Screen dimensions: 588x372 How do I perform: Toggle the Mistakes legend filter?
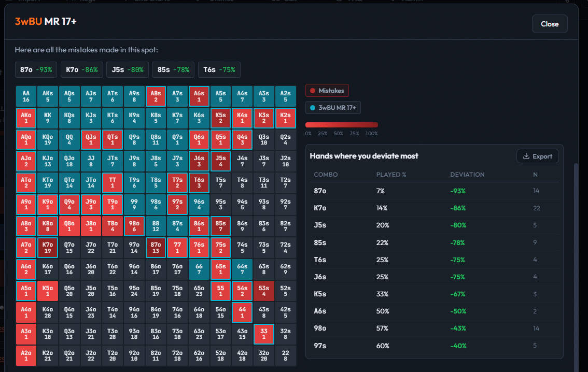(327, 91)
